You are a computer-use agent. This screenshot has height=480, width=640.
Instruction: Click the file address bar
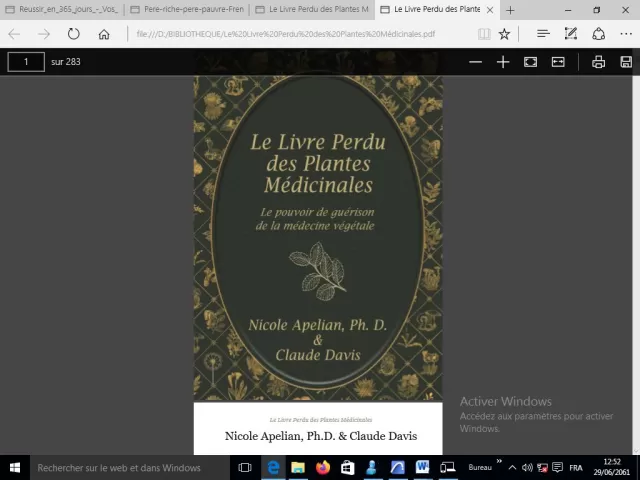tap(286, 34)
